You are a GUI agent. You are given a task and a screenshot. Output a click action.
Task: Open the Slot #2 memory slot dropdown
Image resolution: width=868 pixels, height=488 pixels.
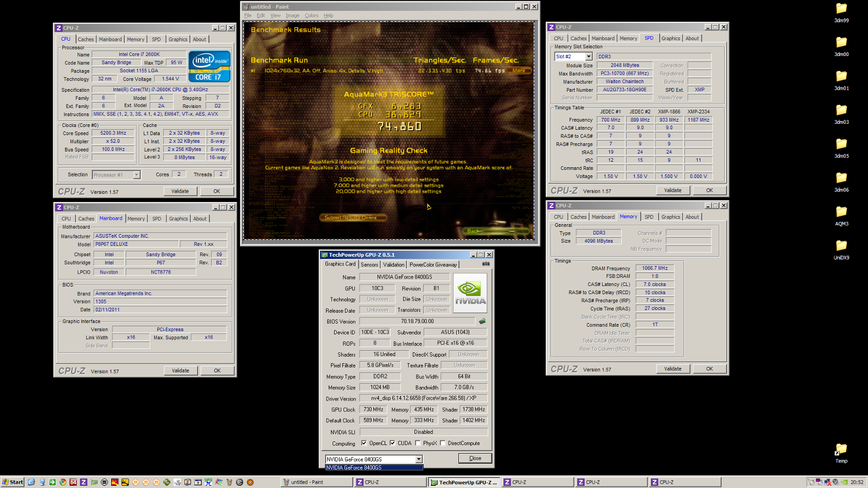pyautogui.click(x=589, y=56)
